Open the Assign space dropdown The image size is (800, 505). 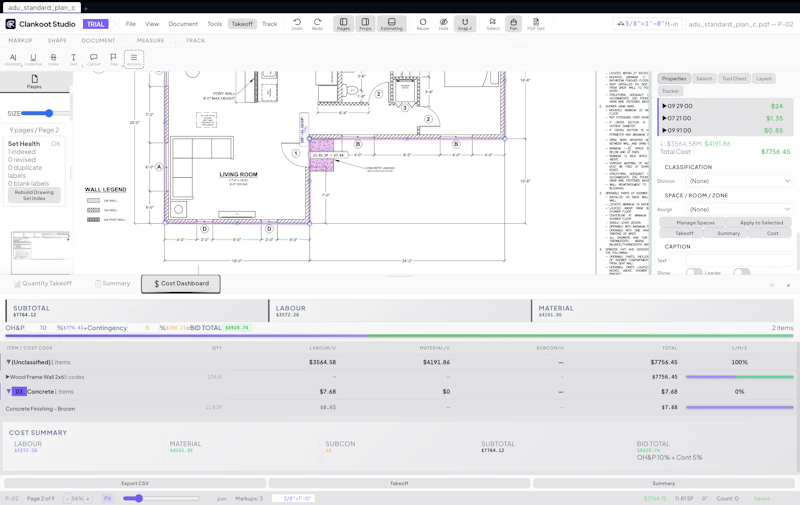point(739,209)
